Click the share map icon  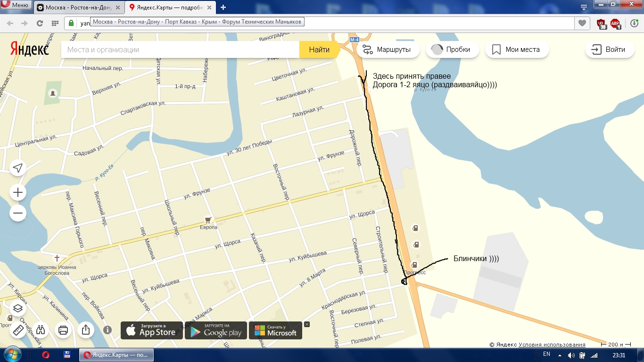(x=86, y=330)
